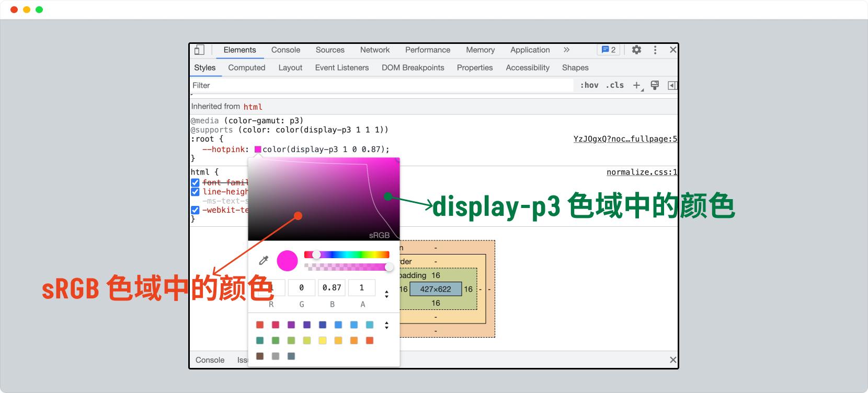Screen dimensions: 868x393
Task: Switch color format using RGBA arrows
Action: 386,294
